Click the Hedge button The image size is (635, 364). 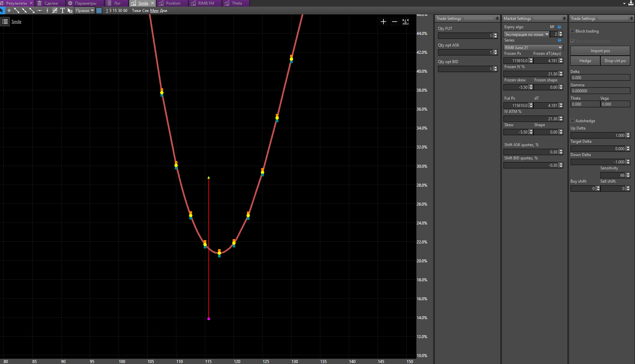[x=585, y=61]
